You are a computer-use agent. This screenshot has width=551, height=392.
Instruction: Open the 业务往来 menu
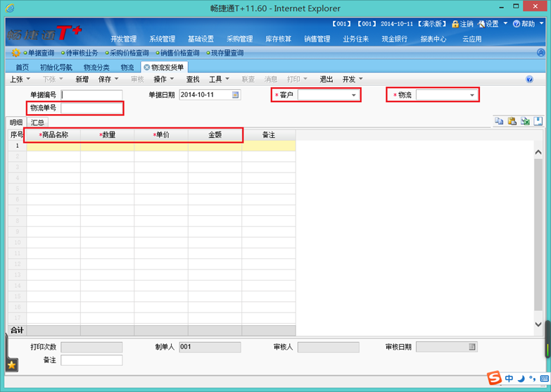click(355, 39)
